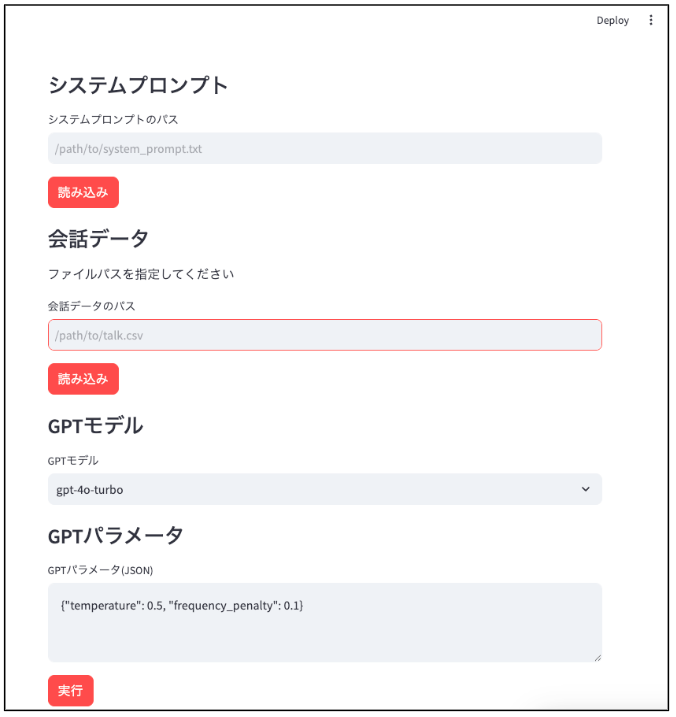Click inside the GPT parameter JSON textarea
676x717 pixels.
pyautogui.click(x=325, y=622)
